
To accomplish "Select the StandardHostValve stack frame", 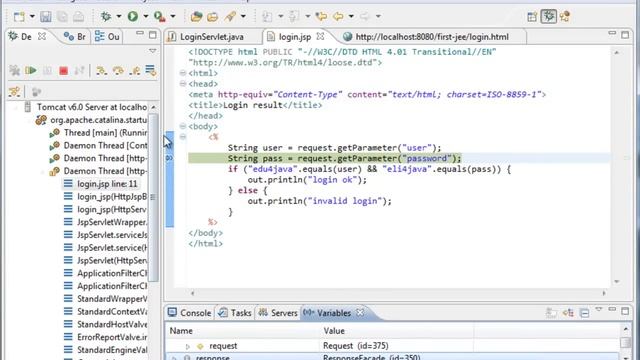I will click(x=106, y=324).
